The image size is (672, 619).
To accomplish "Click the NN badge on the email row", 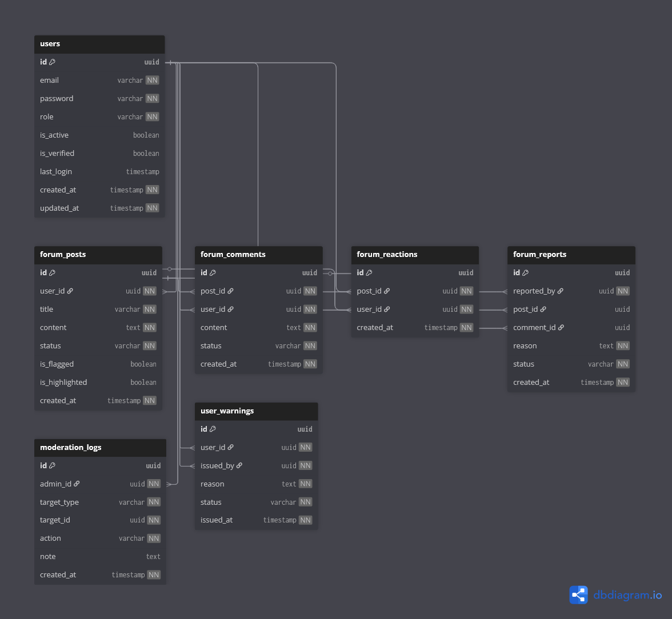I will point(152,81).
